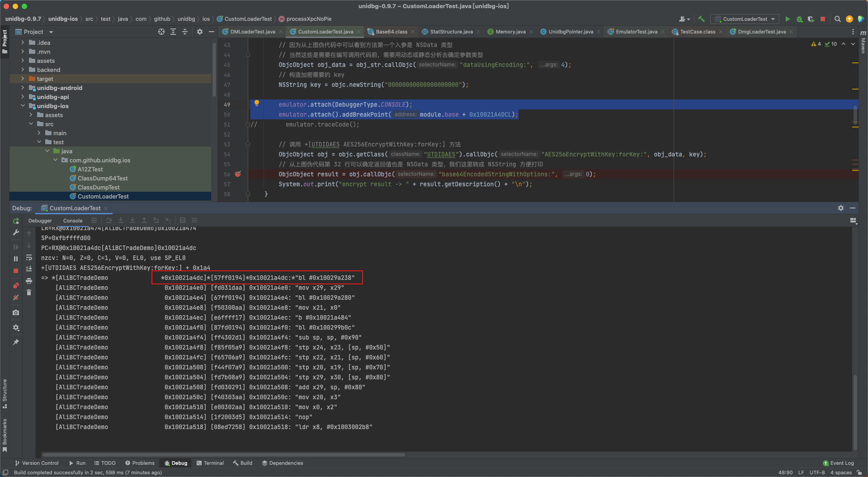868x477 pixels.
Task: Select the Console tab in the debug panel
Action: pyautogui.click(x=73, y=221)
